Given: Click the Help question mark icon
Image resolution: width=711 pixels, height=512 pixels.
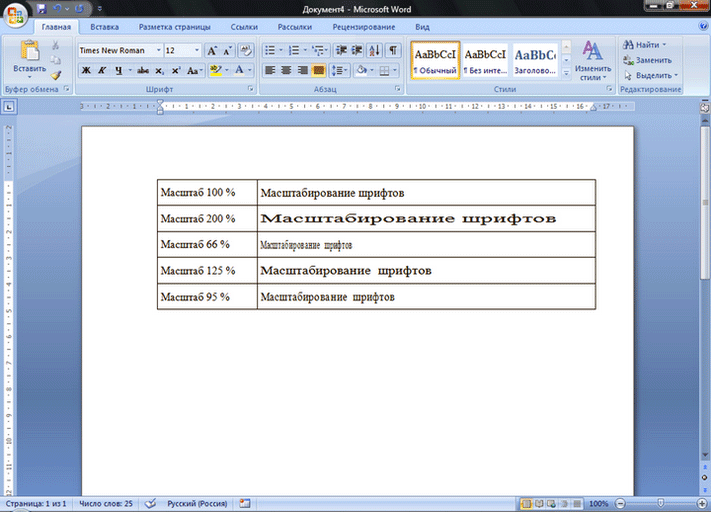Looking at the screenshot, I should pos(703,26).
